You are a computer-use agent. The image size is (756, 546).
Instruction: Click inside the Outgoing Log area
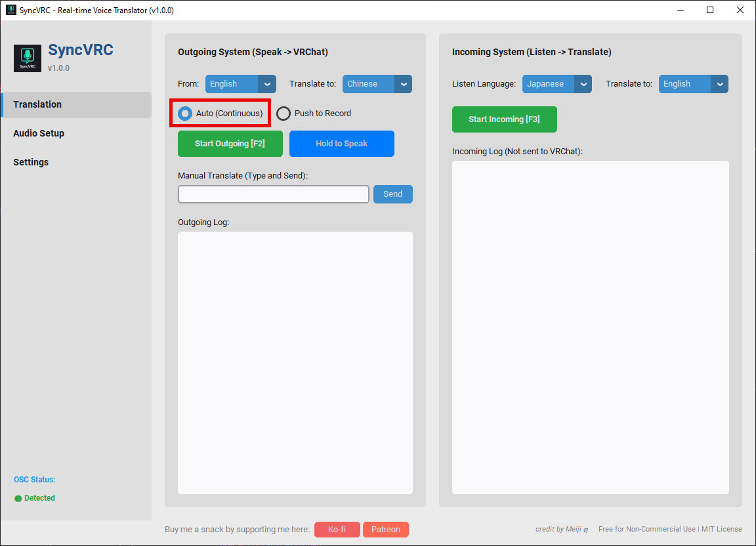tap(295, 363)
